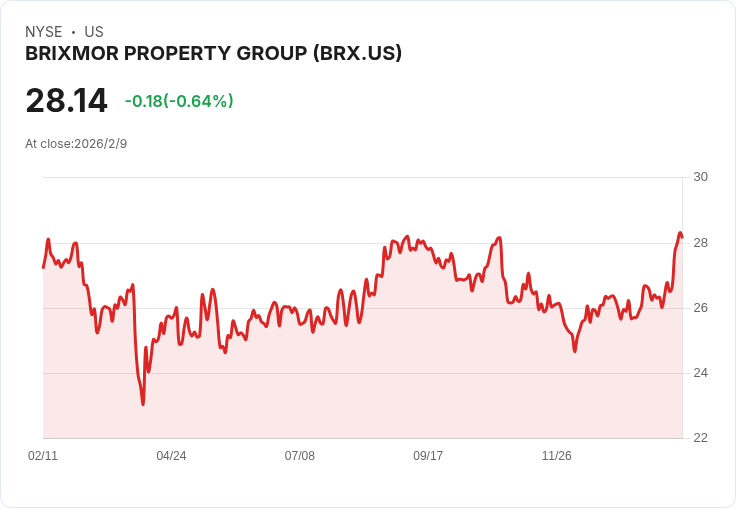Click the 09/17 date axis label

[x=427, y=456]
